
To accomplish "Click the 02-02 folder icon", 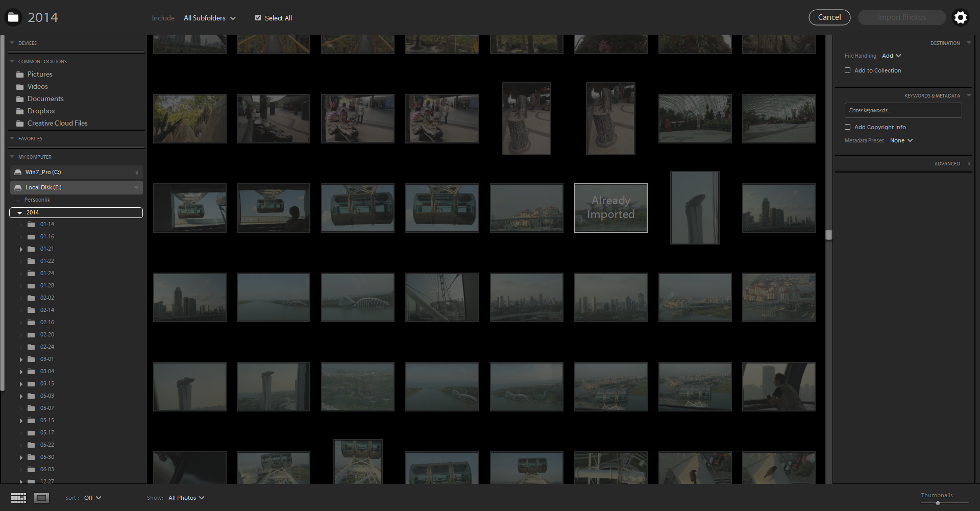I will click(x=31, y=298).
